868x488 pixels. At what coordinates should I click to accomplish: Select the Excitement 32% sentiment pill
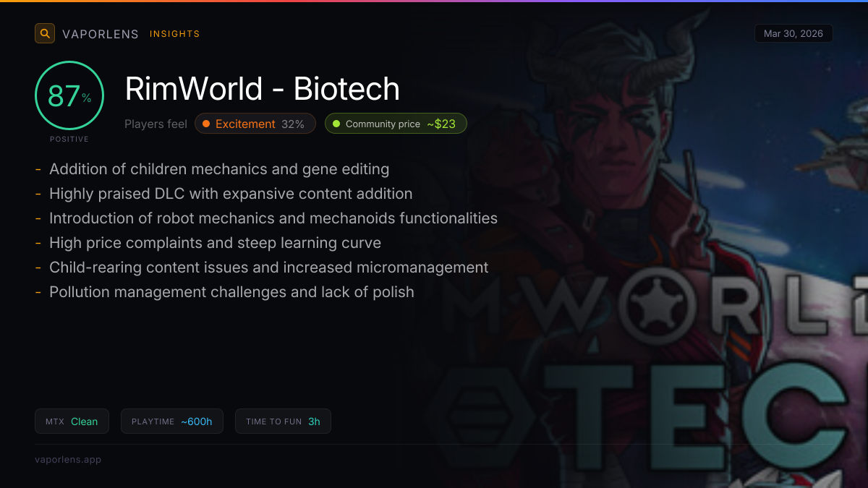coord(255,124)
